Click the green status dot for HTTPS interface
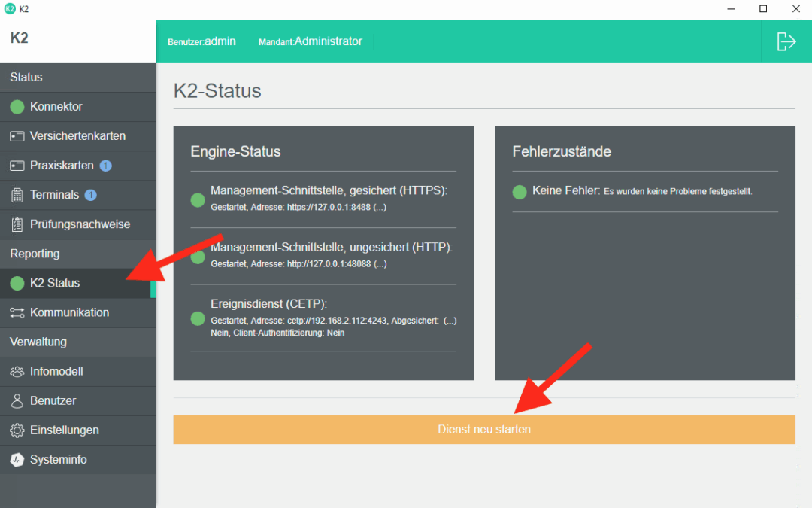Image resolution: width=812 pixels, height=508 pixels. click(x=198, y=200)
